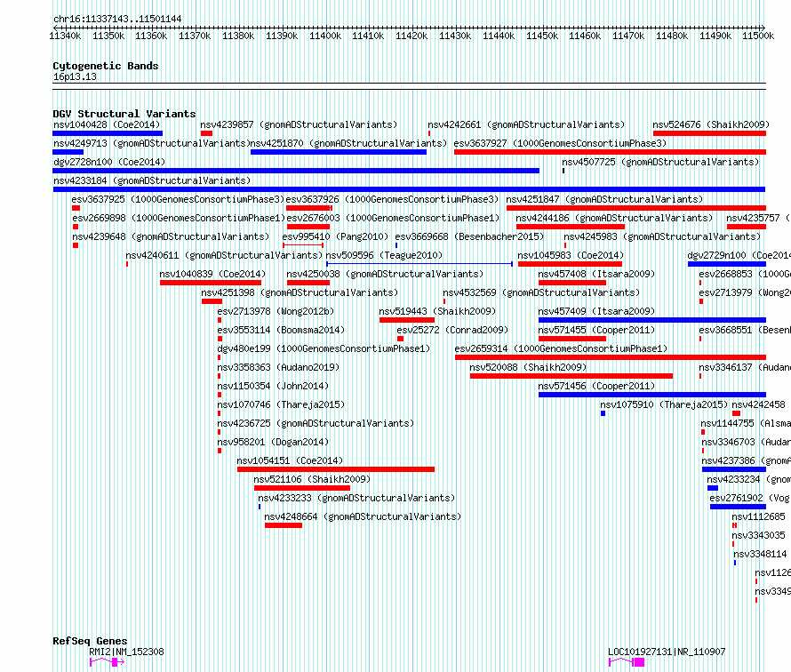The height and width of the screenshot is (672, 791).
Task: Open nsv457408 (Itsara2009) label
Action: (x=596, y=274)
